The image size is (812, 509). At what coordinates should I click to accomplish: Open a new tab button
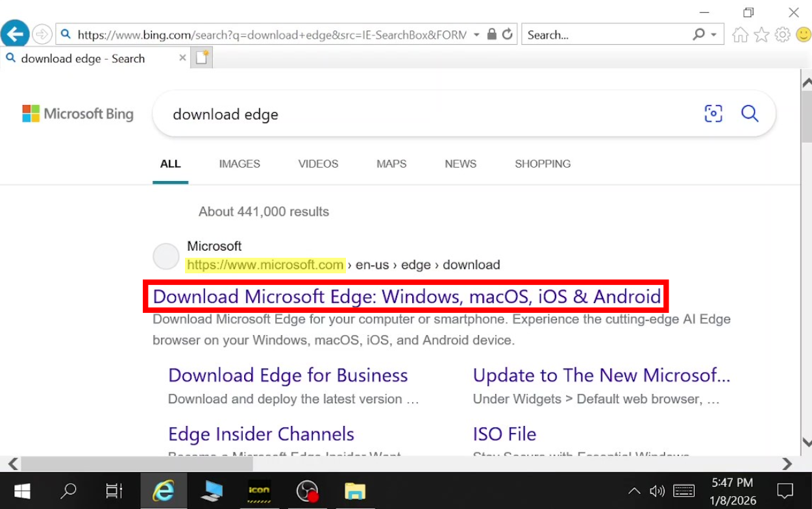[202, 58]
